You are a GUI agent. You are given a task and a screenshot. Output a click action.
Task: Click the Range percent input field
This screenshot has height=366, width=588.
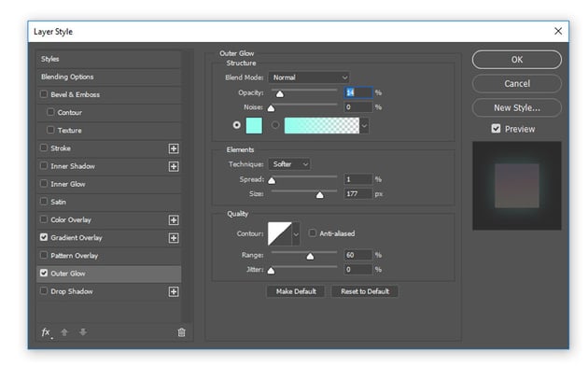pos(358,255)
